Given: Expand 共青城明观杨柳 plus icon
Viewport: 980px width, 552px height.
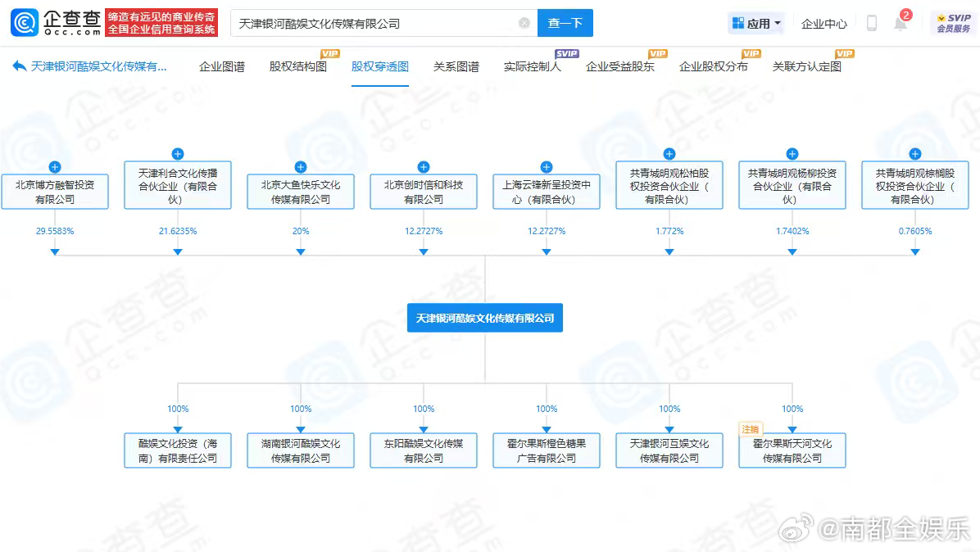Looking at the screenshot, I should 792,154.
